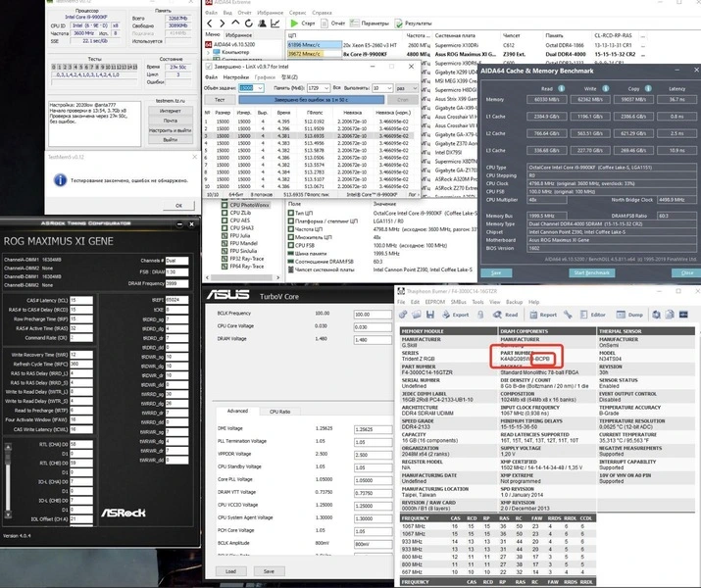Click Thaiphoon chip icon after Dump
The width and height of the screenshot is (701, 588).
(656, 315)
